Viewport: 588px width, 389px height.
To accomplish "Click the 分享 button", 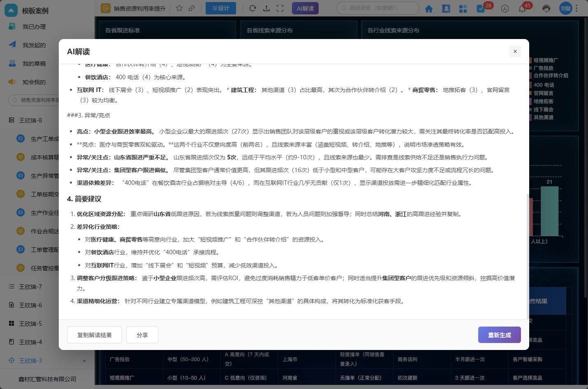I will point(142,335).
